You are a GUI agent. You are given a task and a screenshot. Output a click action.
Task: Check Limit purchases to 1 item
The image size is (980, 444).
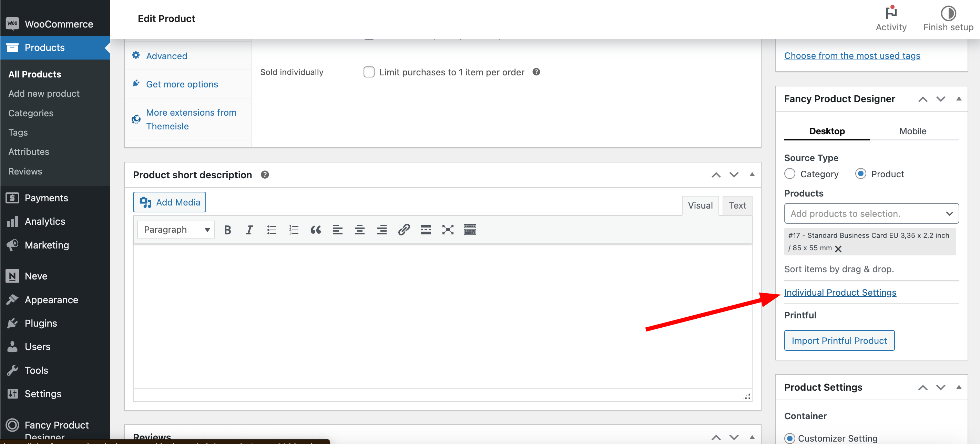(369, 72)
